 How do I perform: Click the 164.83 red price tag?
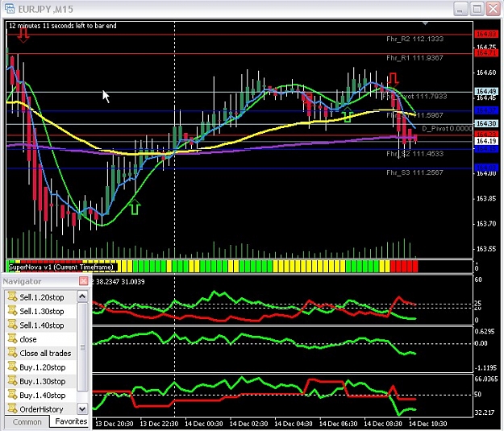click(485, 34)
